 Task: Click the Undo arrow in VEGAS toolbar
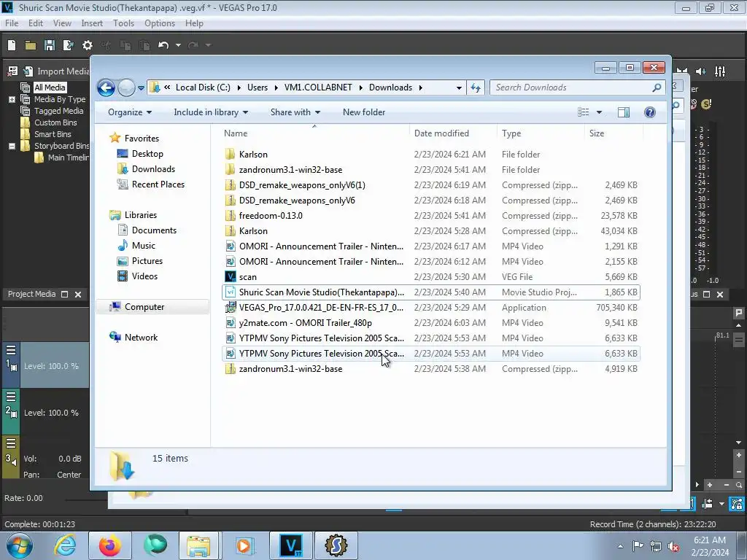(163, 45)
